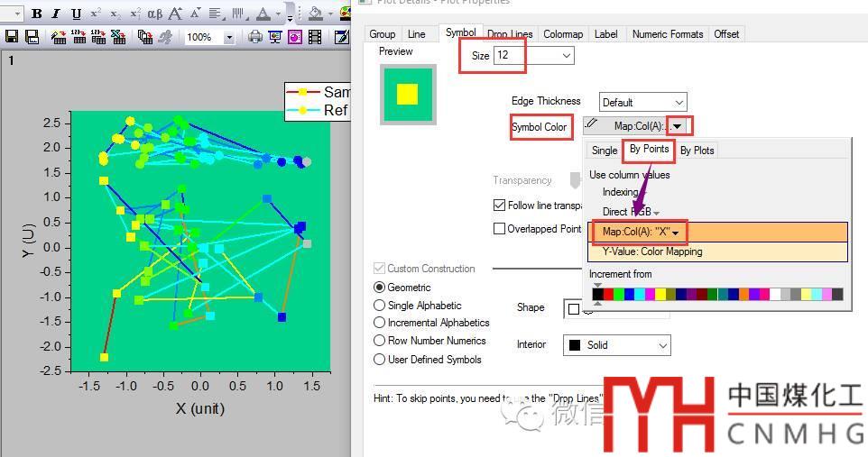Print the graph with printer icon
Screen dimensions: 868x457
pyautogui.click(x=255, y=37)
